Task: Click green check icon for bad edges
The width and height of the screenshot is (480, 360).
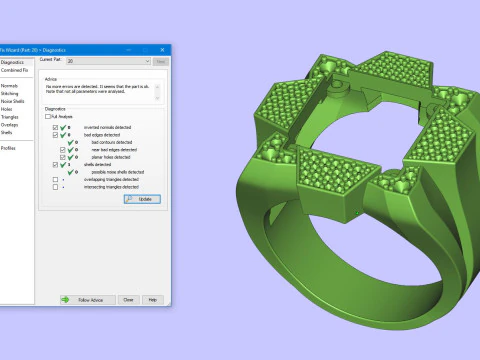Action: pyautogui.click(x=63, y=135)
